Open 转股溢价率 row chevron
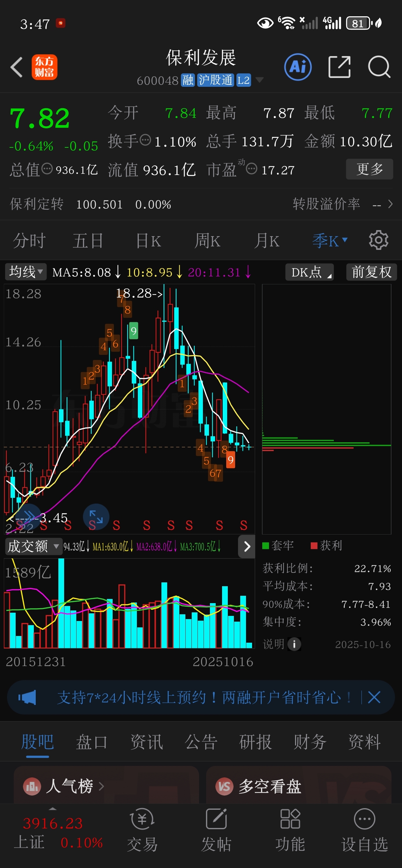Screen dimensions: 402x868 click(x=390, y=204)
